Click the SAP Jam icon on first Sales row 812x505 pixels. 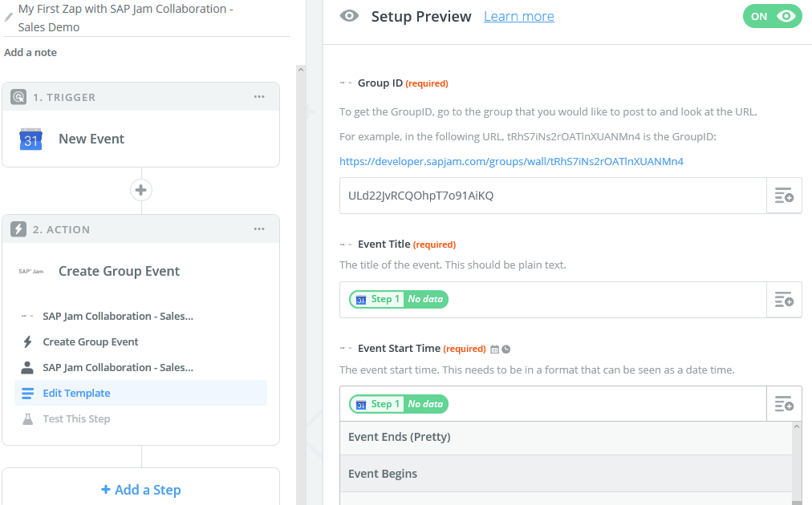(x=27, y=316)
